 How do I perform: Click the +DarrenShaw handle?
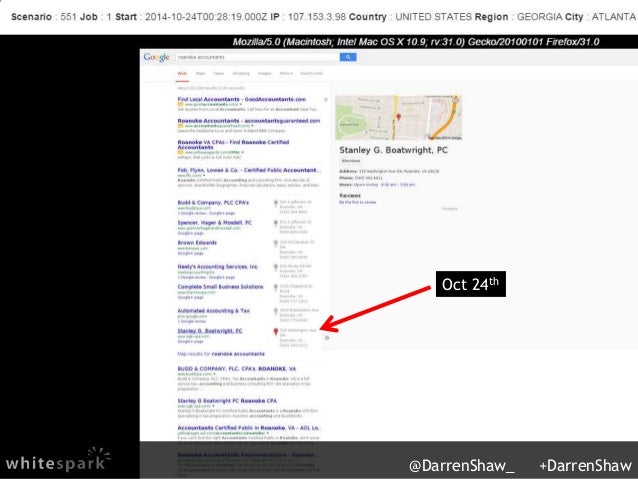585,466
